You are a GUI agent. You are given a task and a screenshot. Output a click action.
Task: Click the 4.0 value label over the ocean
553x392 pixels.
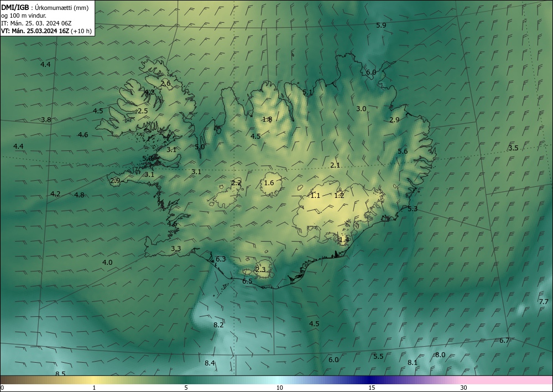coord(107,263)
